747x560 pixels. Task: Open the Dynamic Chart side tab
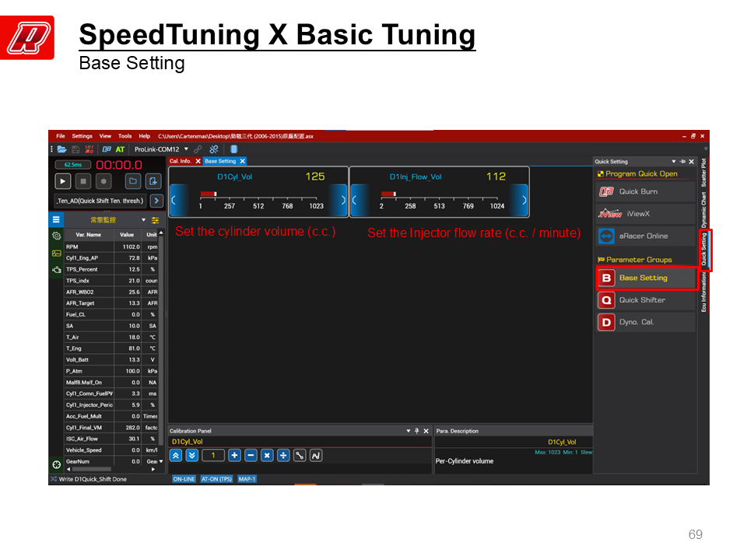coord(704,209)
